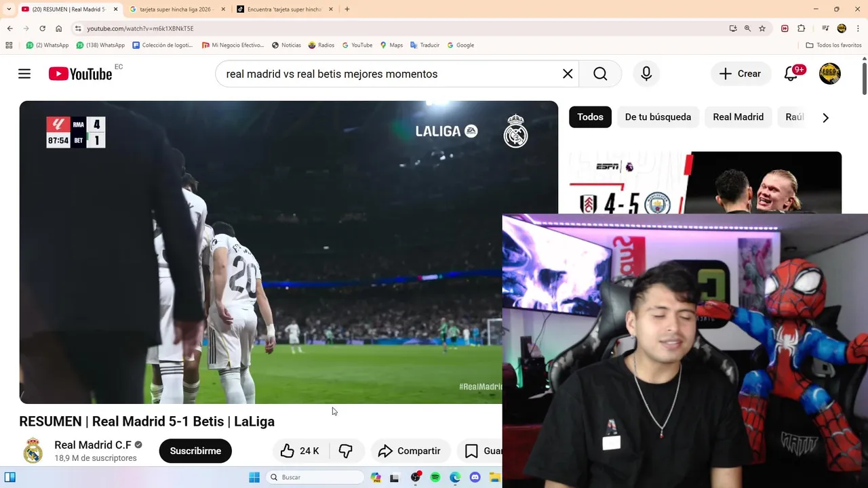868x488 pixels.
Task: Click the address bar URL
Action: pos(140,28)
